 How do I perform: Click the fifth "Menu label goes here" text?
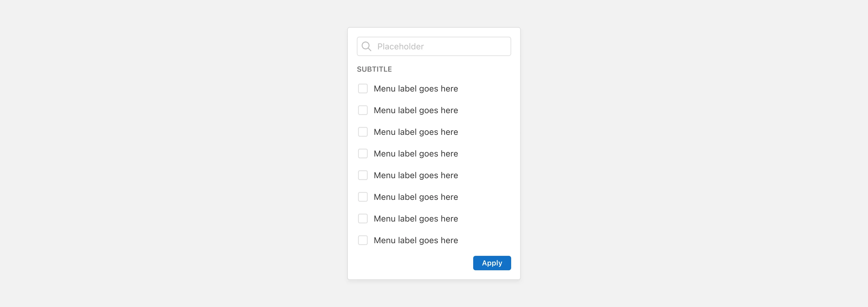pos(416,175)
